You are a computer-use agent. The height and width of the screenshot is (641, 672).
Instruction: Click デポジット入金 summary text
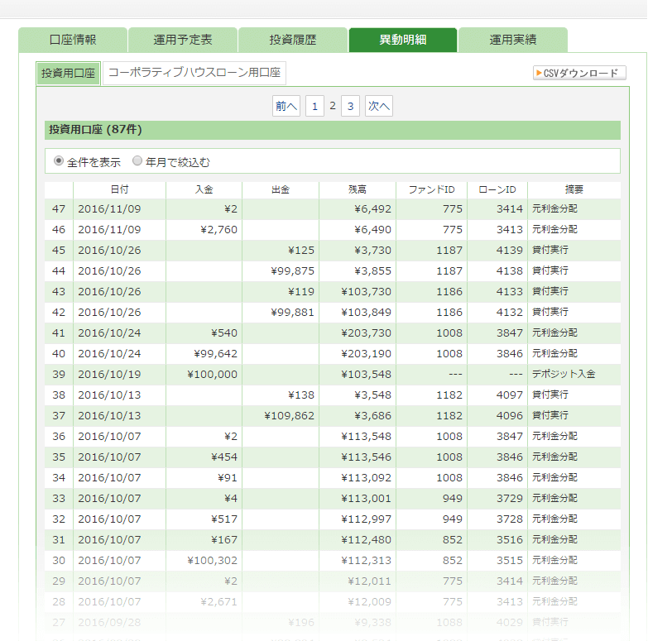(x=564, y=374)
